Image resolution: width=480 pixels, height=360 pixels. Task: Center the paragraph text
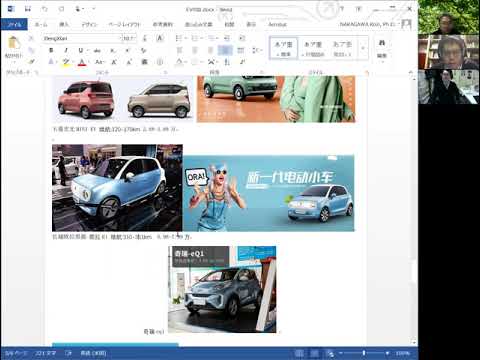pyautogui.click(x=195, y=50)
